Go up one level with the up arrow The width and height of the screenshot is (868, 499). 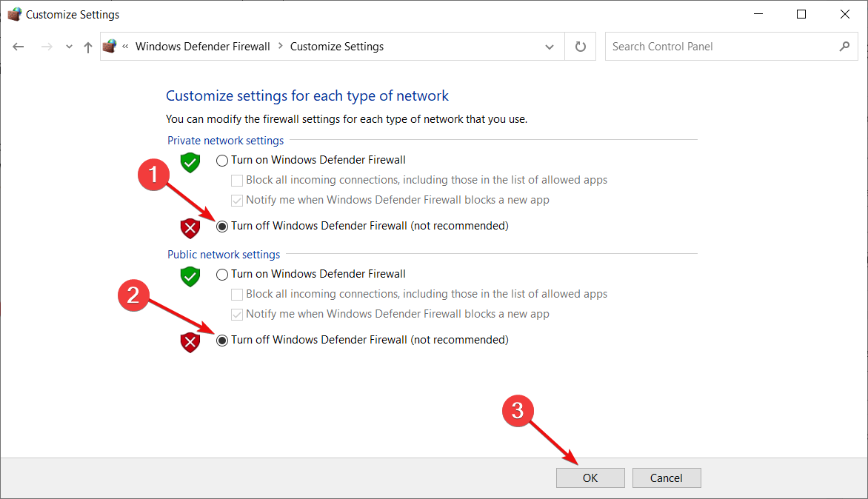pyautogui.click(x=87, y=47)
